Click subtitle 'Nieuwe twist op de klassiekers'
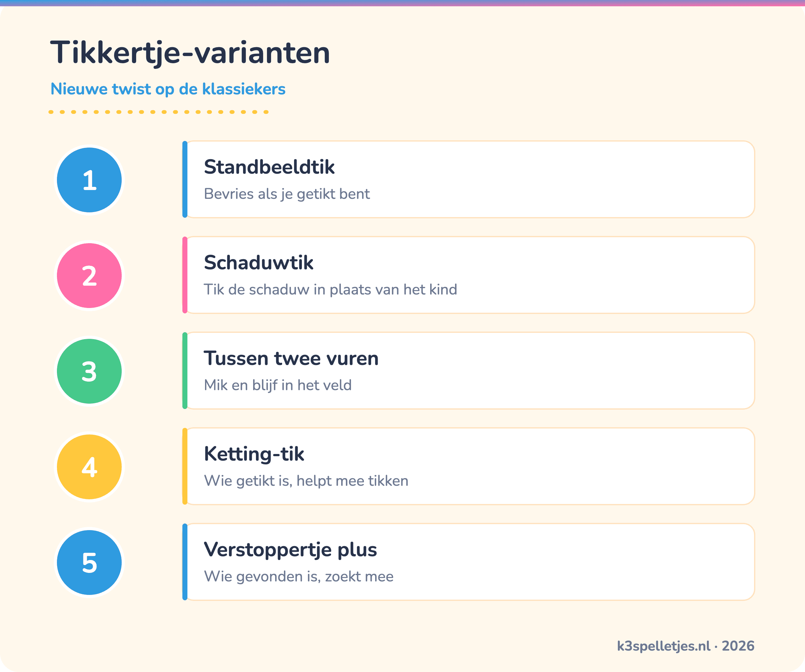The height and width of the screenshot is (672, 805). click(x=168, y=89)
